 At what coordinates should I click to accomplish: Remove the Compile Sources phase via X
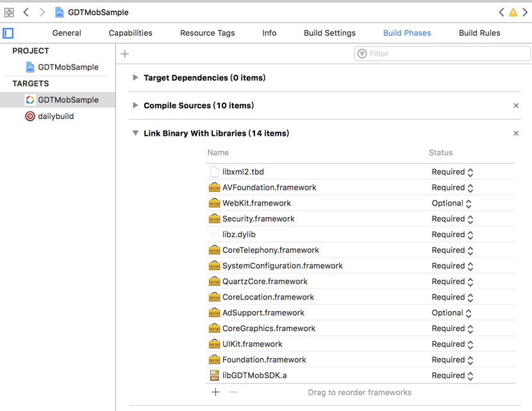(516, 106)
